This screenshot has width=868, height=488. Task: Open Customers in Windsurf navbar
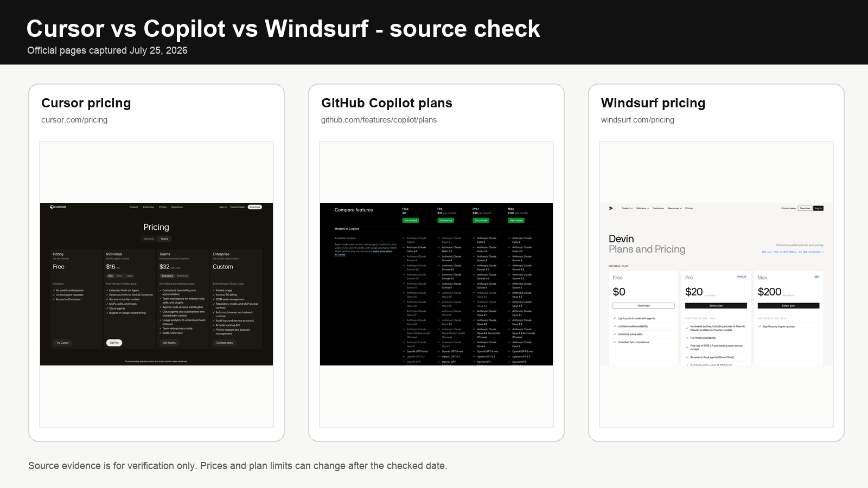[658, 208]
